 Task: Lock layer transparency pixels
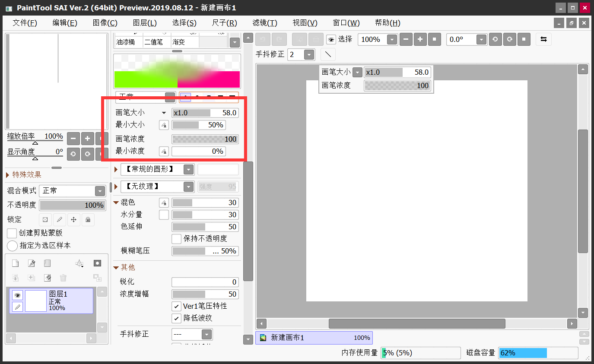pos(45,220)
